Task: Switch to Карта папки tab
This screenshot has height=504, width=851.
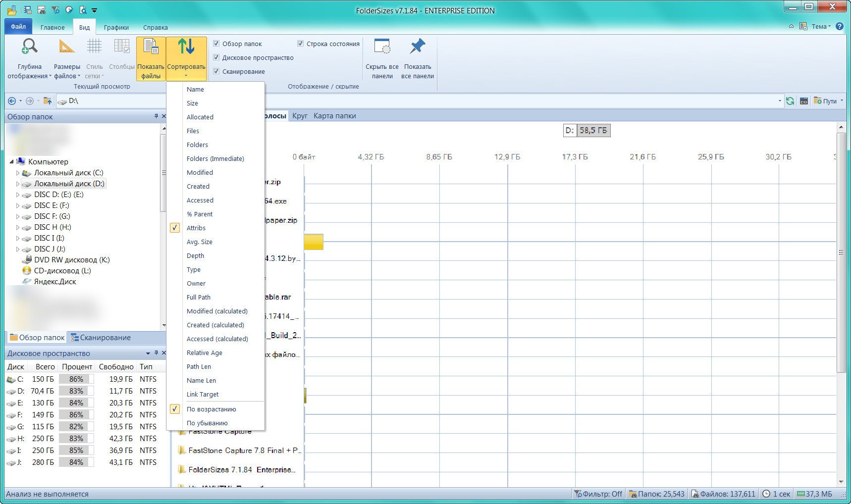Action: tap(335, 116)
